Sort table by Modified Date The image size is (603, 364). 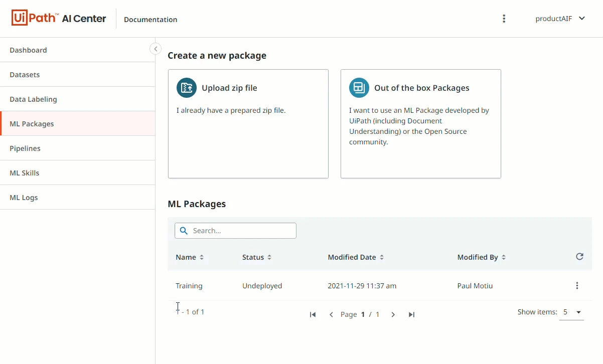coord(356,257)
